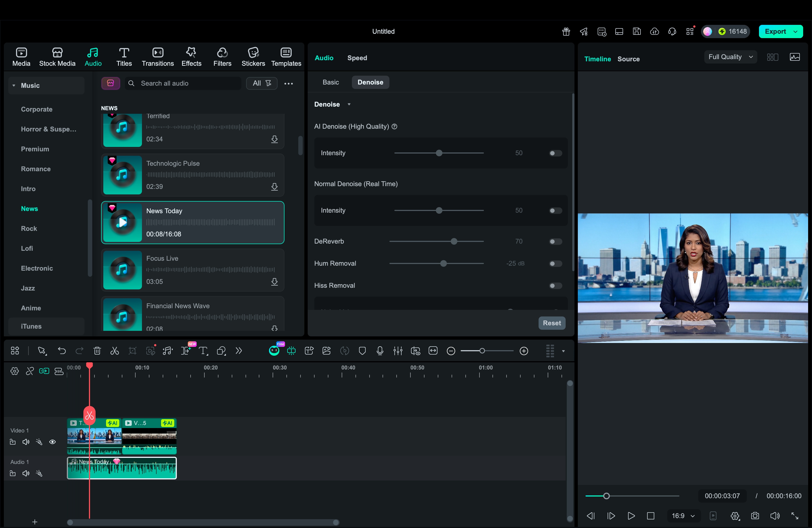Click the Export button
This screenshot has height=528, width=812.
(775, 31)
